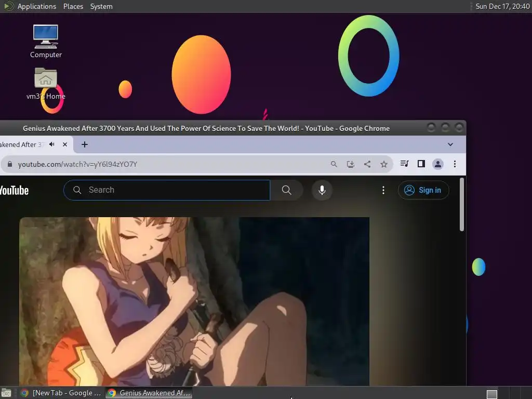This screenshot has width=532, height=399.
Task: Toggle the Chrome side panel
Action: 421,164
